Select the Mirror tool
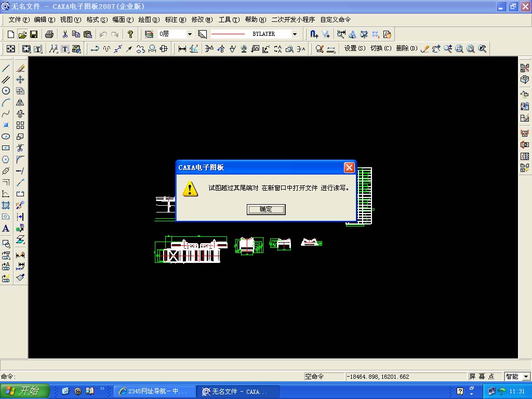The width and height of the screenshot is (532, 399). (20, 102)
